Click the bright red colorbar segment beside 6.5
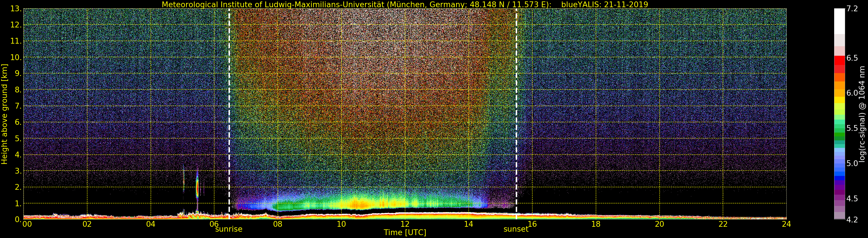The height and width of the screenshot is (238, 868). [839, 60]
